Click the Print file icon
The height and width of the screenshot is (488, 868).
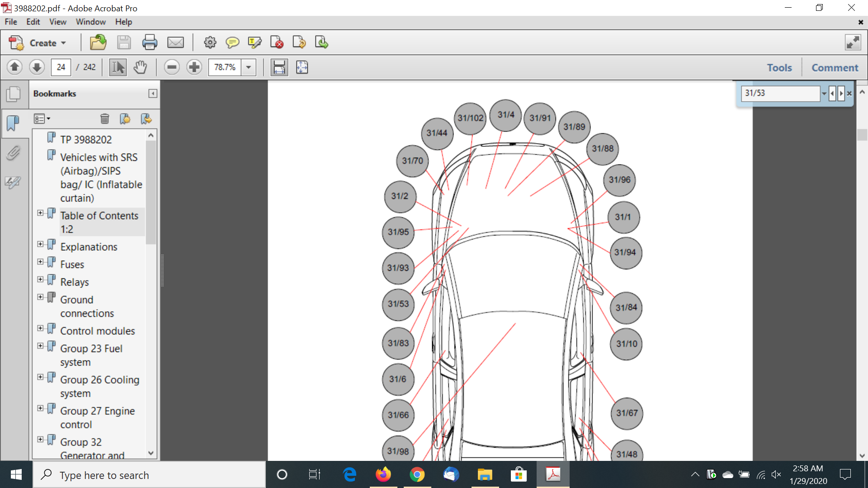pos(150,43)
